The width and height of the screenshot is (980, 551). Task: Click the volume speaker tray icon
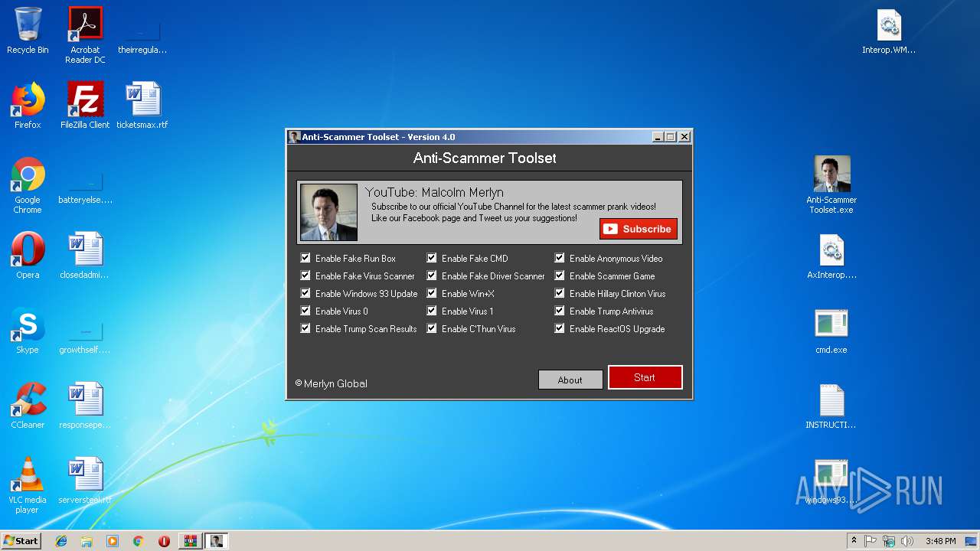[907, 541]
